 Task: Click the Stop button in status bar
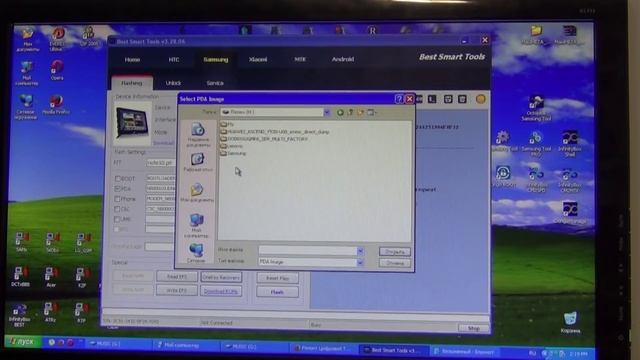click(x=473, y=328)
